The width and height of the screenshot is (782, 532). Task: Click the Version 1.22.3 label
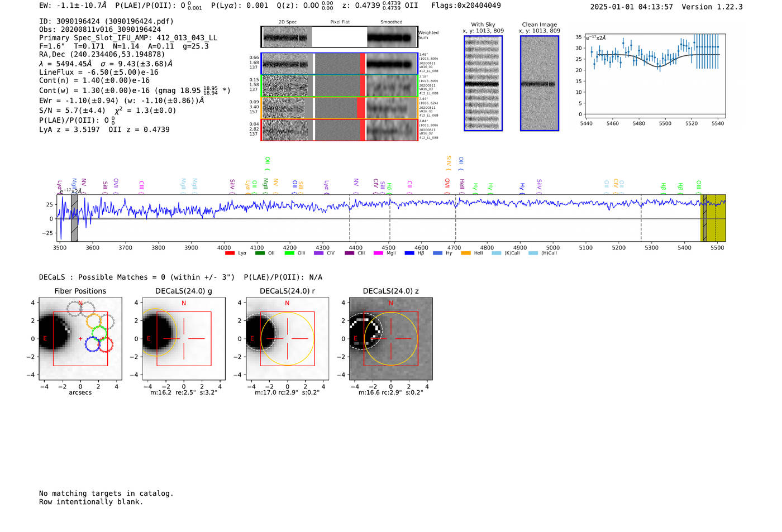coord(712,7)
